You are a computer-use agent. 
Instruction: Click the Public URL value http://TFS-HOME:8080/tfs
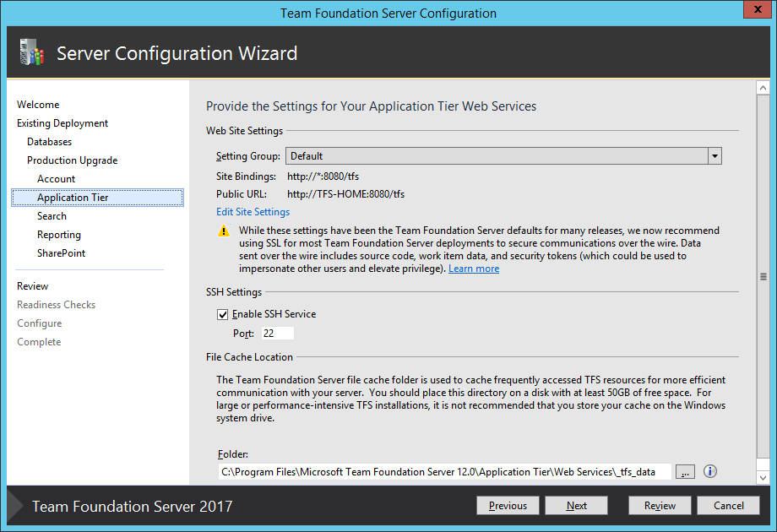tap(346, 194)
